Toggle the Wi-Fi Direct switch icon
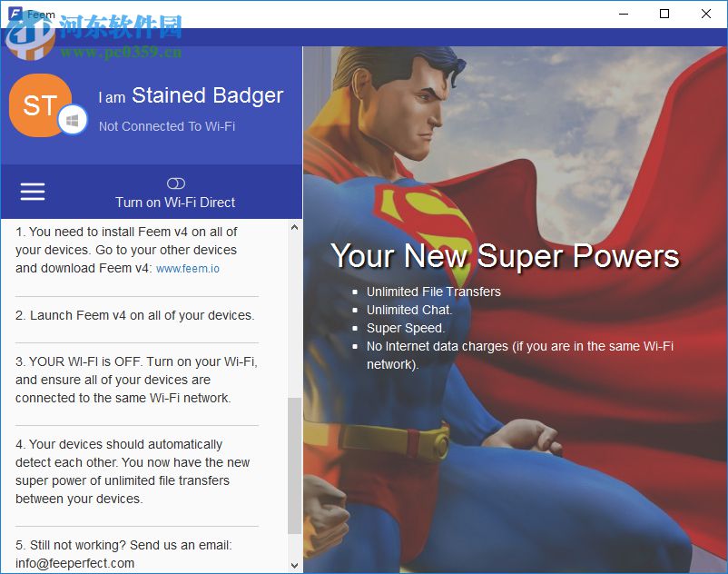 click(175, 183)
